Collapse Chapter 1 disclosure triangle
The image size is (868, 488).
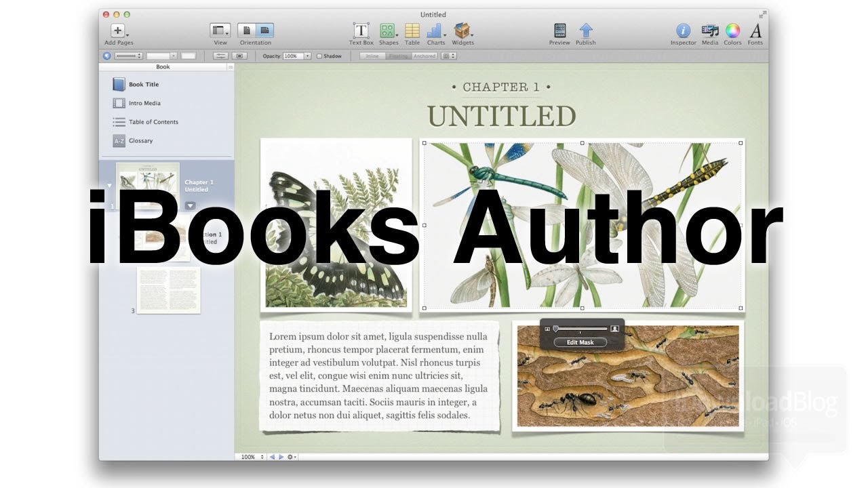point(110,186)
